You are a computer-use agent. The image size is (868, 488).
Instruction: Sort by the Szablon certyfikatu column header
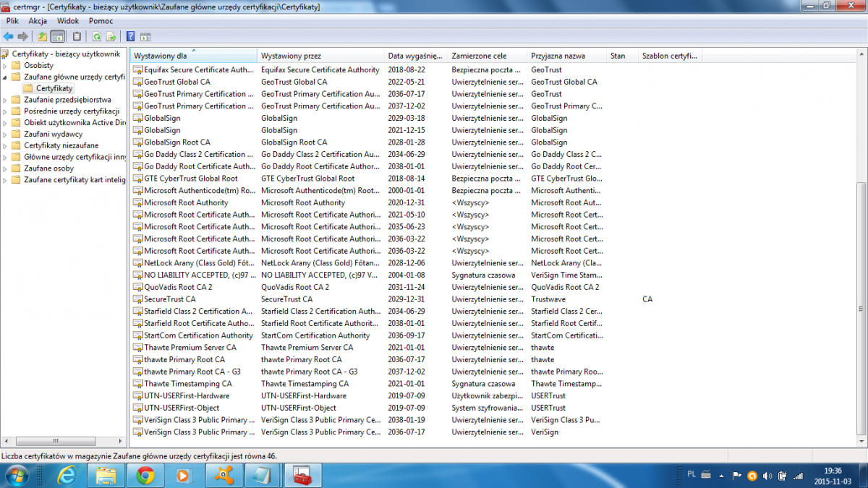[670, 56]
